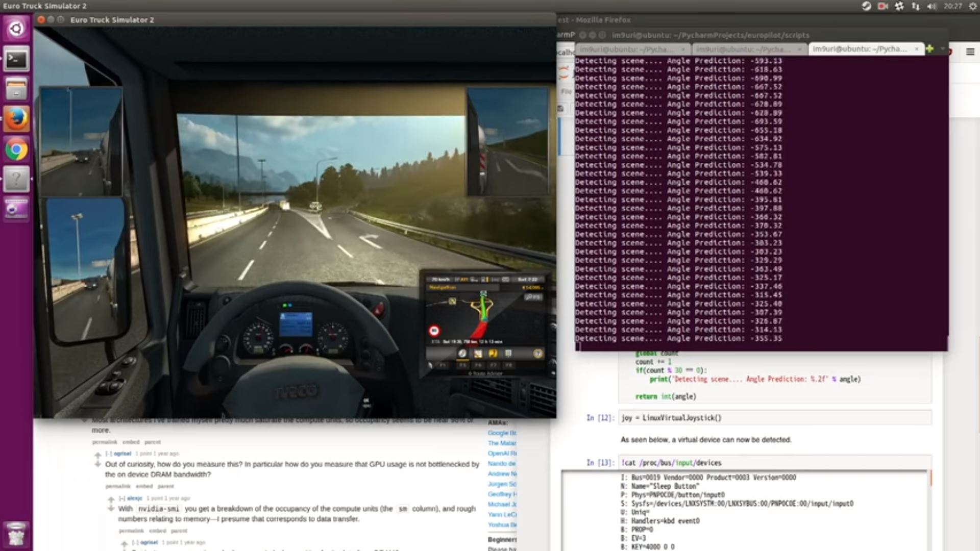Open the info list tab in Route Advisor

point(508,354)
